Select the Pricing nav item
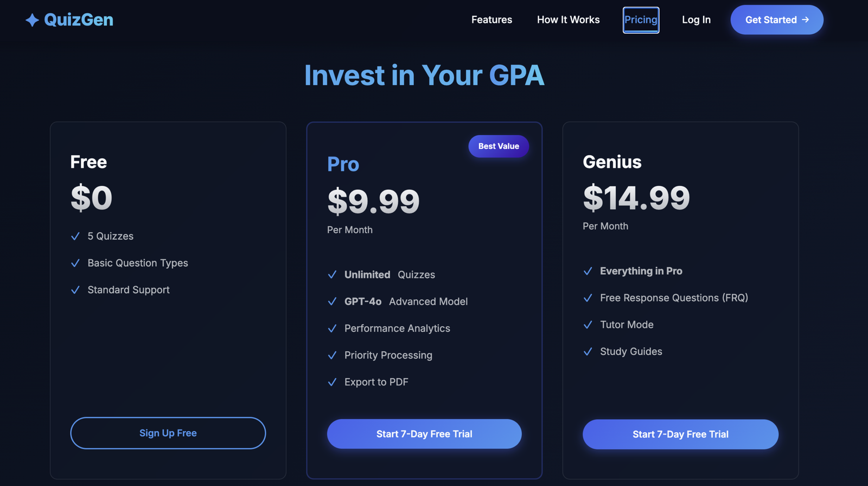Screen dimensions: 868x486 click(x=641, y=20)
